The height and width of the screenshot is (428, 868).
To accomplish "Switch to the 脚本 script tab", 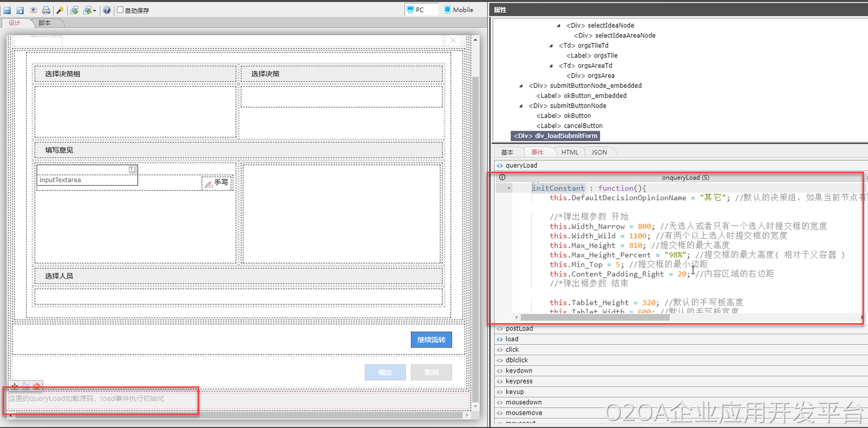I will click(x=45, y=23).
